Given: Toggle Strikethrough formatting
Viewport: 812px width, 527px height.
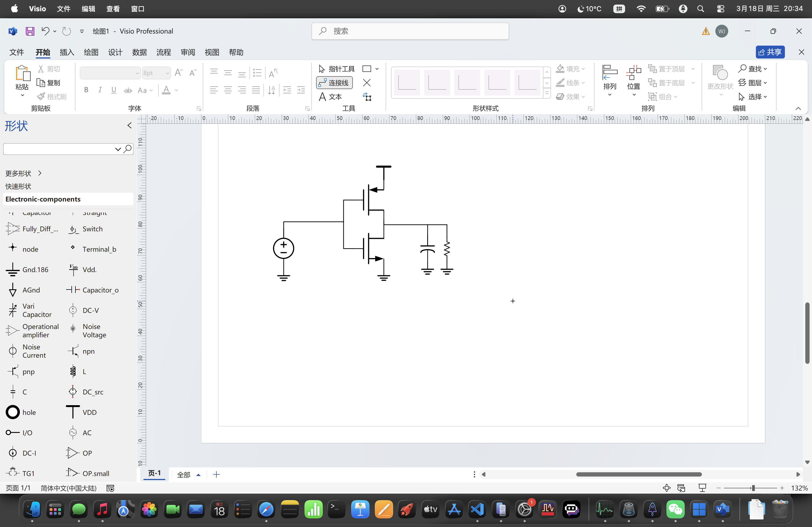Looking at the screenshot, I should 128,90.
